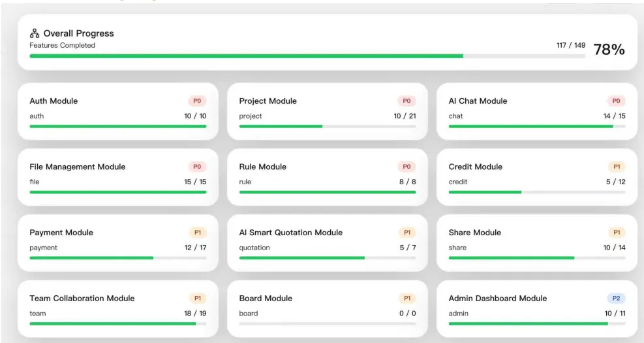Open the File Management Module title

pyautogui.click(x=78, y=167)
